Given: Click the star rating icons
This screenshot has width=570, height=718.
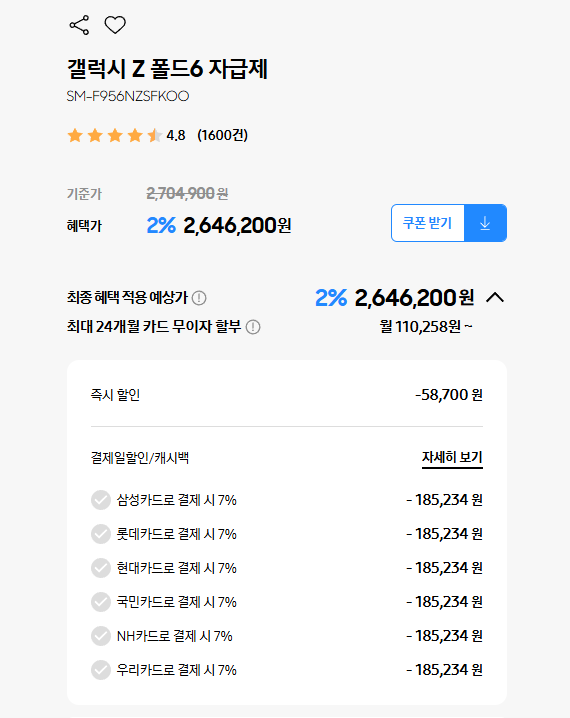Looking at the screenshot, I should 114,136.
